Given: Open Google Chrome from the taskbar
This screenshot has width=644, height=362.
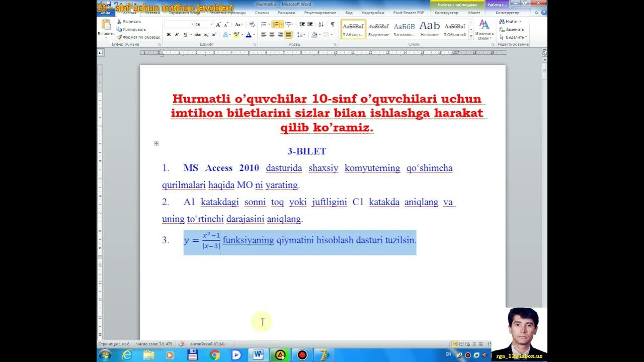Looking at the screenshot, I should [x=215, y=355].
